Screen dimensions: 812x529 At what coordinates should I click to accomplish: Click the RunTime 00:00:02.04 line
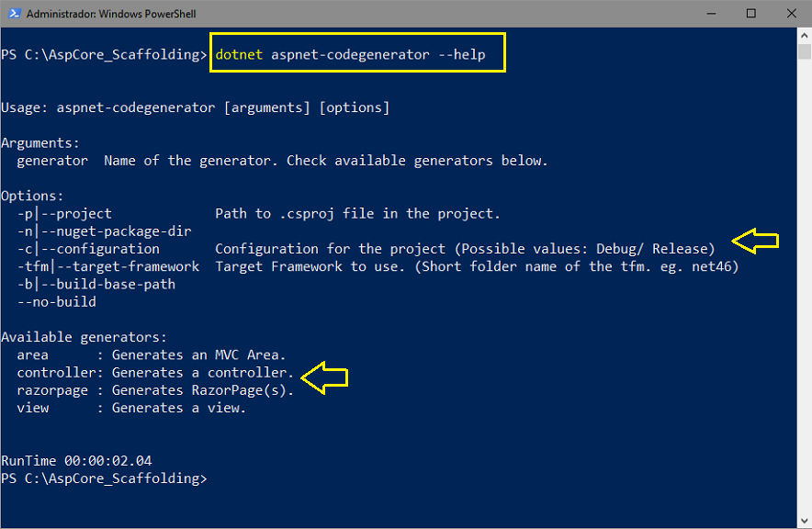coord(76,461)
